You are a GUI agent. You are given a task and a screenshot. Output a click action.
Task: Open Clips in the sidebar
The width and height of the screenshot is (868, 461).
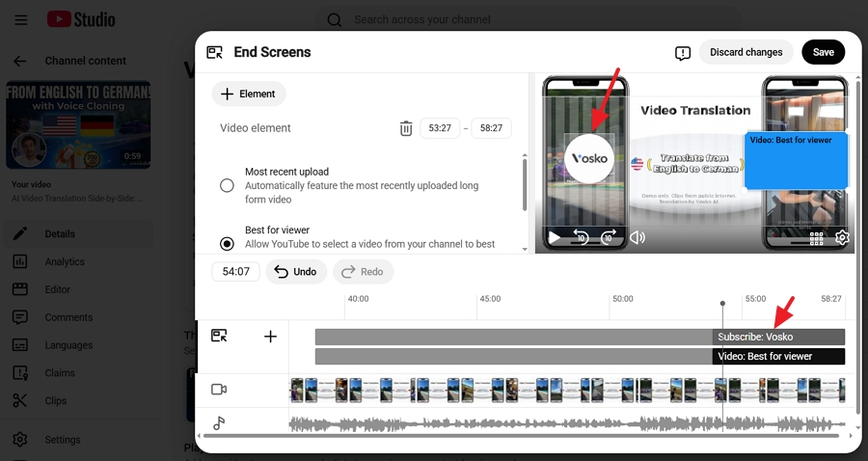tap(77, 400)
